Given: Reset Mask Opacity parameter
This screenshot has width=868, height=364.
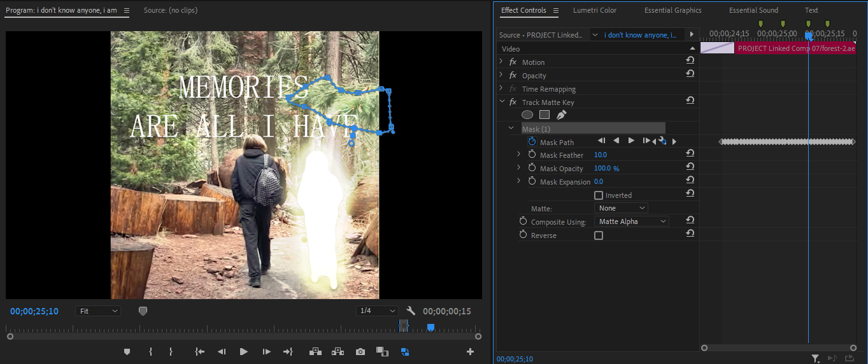Looking at the screenshot, I should 690,167.
